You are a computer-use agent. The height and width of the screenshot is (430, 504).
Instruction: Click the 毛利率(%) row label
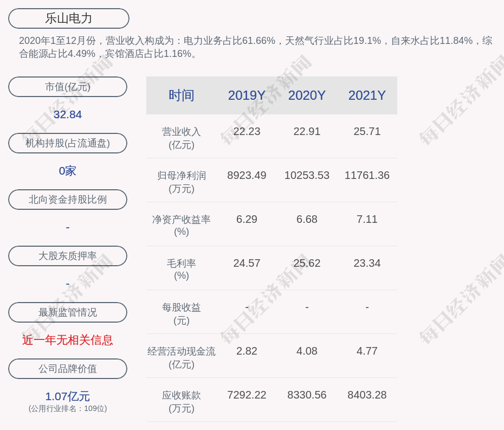tap(182, 269)
